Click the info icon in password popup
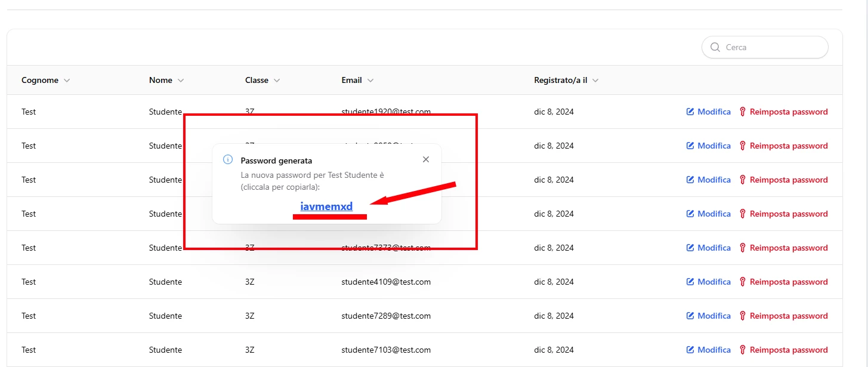 tap(227, 160)
